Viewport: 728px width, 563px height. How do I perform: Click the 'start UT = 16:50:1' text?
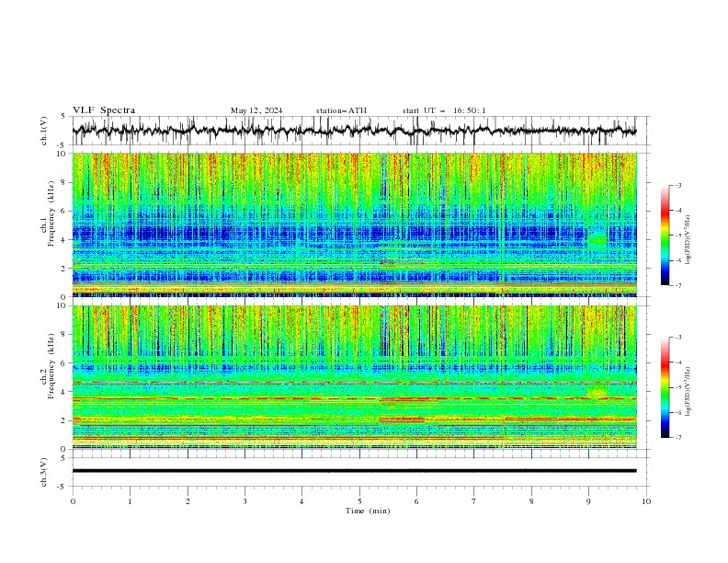click(x=444, y=110)
